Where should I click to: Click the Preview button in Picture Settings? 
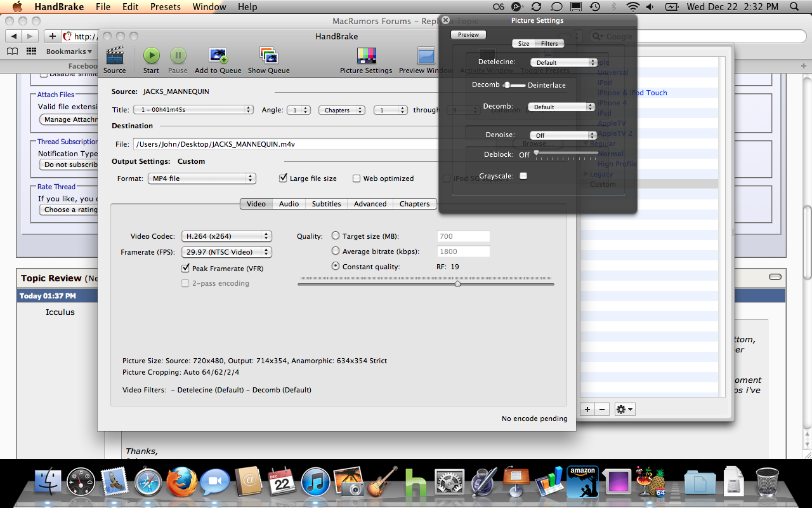click(x=468, y=35)
